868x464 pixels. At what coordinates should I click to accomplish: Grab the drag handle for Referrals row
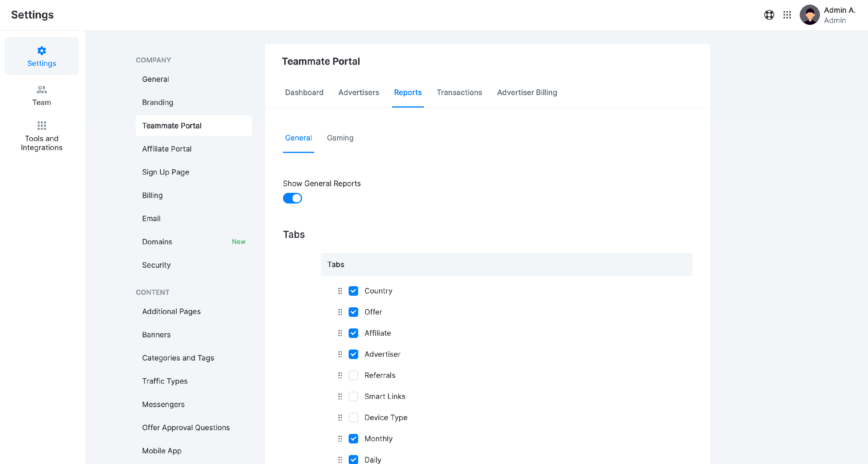(x=340, y=376)
